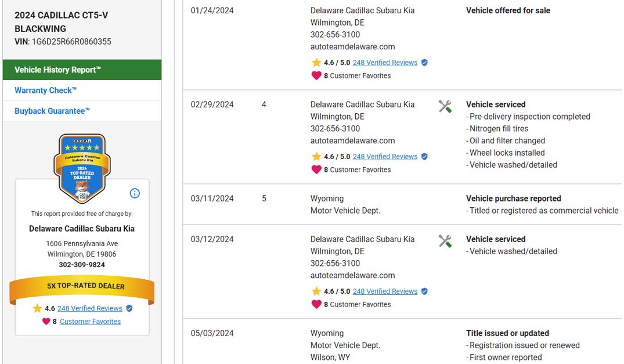Click verified shield icon in sidebar dealer card
624x364 pixels.
coord(129,309)
